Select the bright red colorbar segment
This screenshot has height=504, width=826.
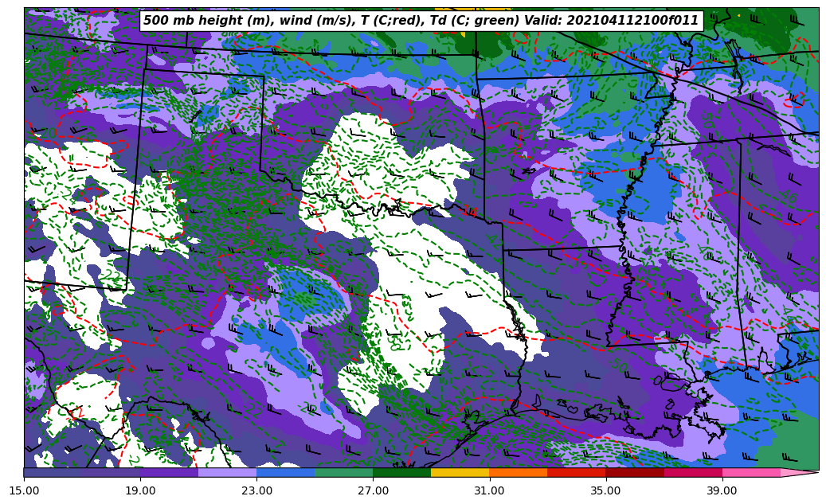point(576,472)
